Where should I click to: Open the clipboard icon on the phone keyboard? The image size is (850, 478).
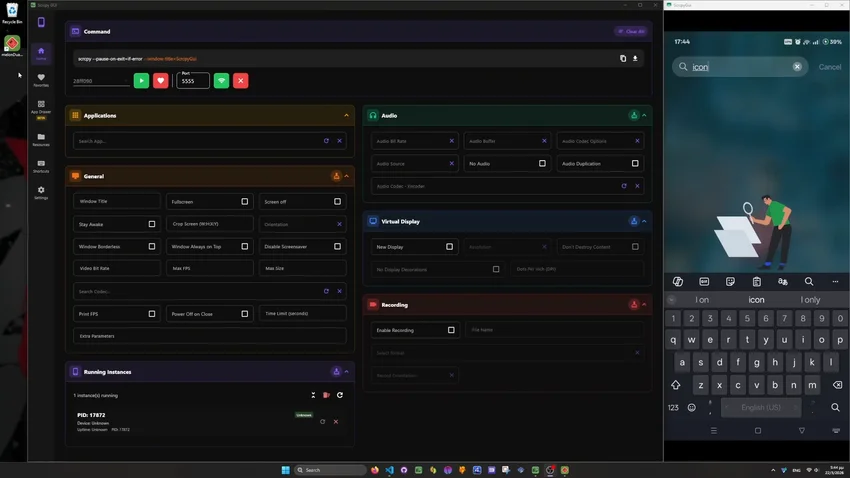coord(756,281)
